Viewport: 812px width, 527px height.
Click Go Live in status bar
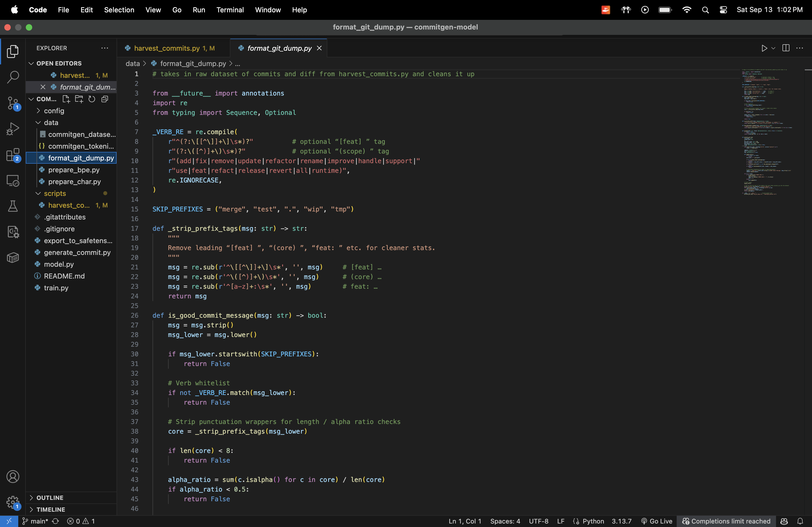point(657,521)
